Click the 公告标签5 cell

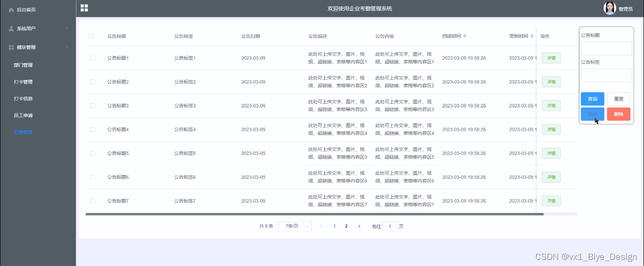pos(185,153)
